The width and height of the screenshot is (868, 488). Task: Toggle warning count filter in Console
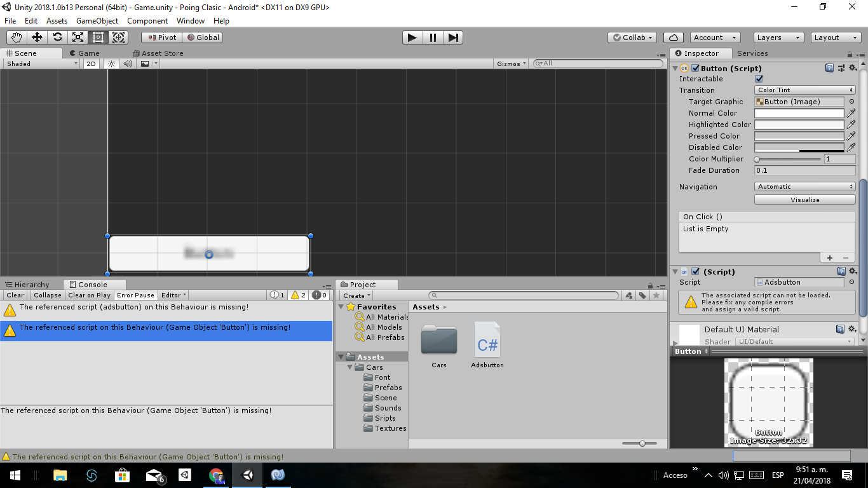[299, 295]
